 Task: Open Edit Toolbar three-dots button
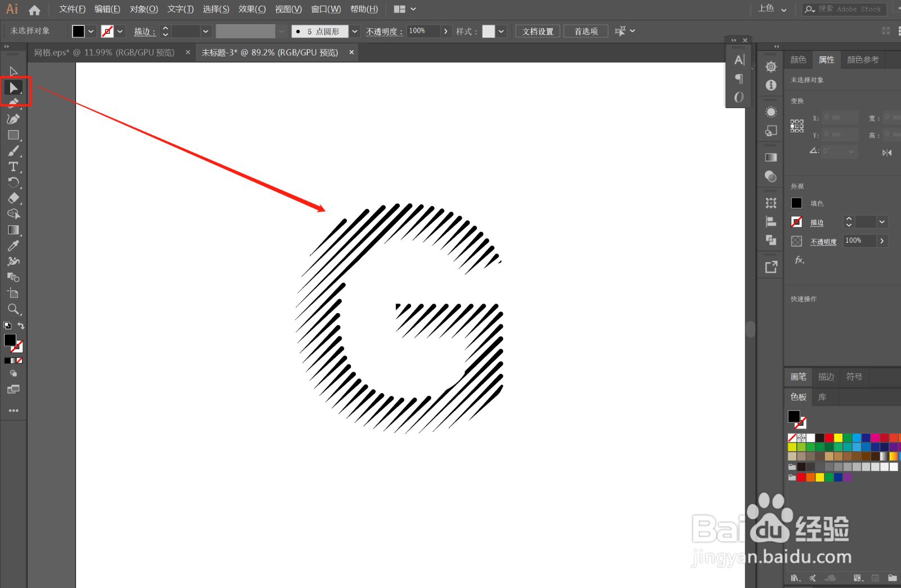14,411
